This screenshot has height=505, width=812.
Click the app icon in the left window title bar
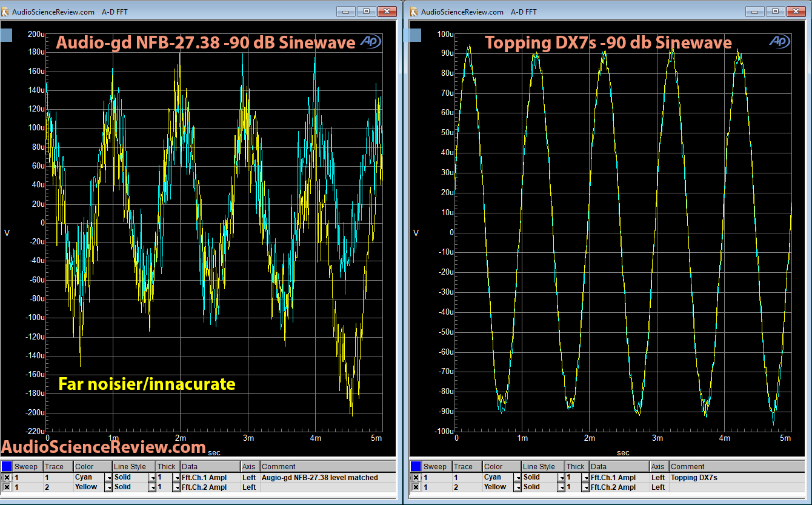(5, 12)
